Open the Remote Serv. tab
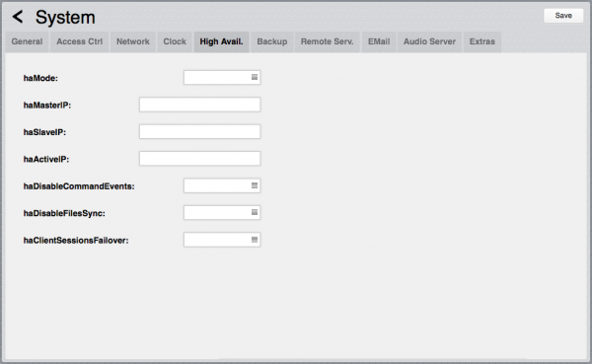Image resolution: width=592 pixels, height=364 pixels. point(327,41)
